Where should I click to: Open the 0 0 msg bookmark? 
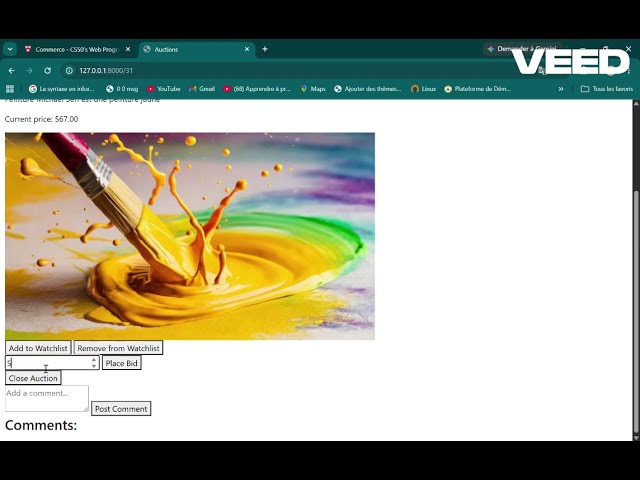pos(122,89)
